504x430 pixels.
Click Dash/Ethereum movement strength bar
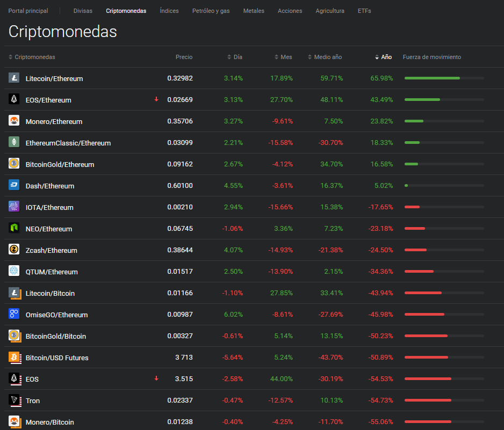coord(444,185)
